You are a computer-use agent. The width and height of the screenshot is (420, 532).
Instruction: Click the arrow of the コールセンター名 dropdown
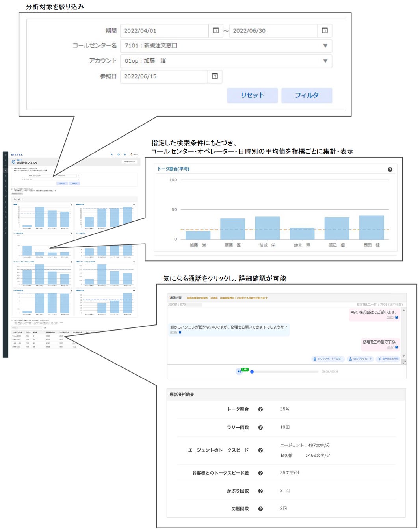[325, 46]
